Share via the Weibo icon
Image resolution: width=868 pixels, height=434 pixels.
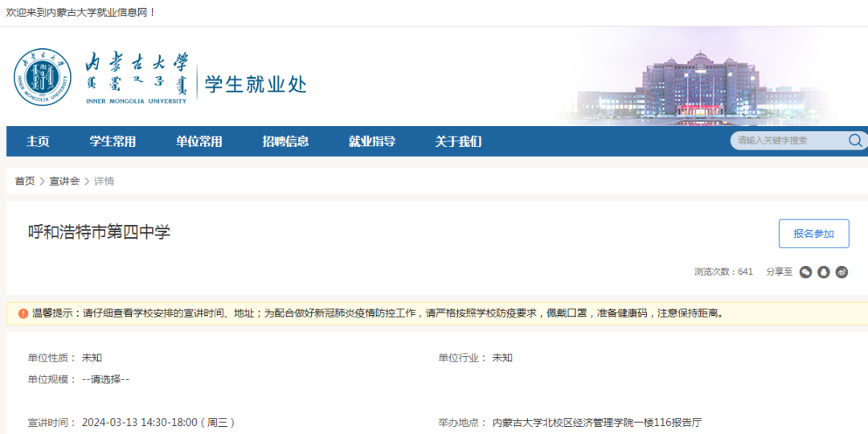(x=841, y=272)
